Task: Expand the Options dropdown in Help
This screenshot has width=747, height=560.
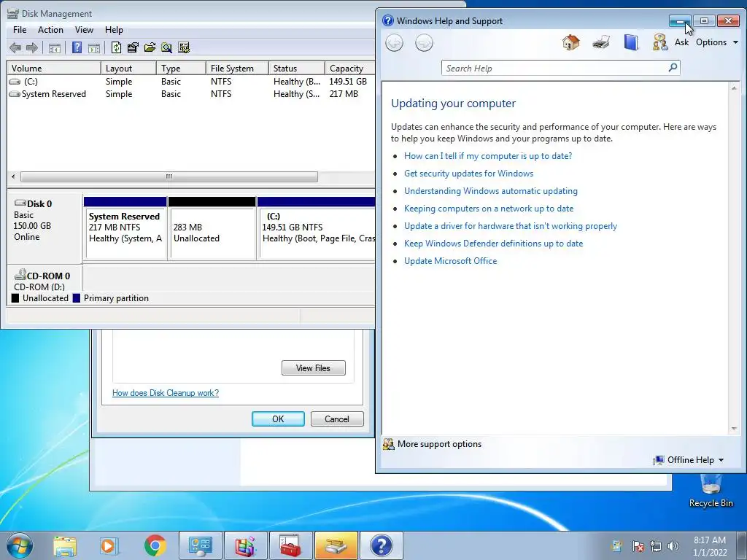Action: (x=717, y=42)
